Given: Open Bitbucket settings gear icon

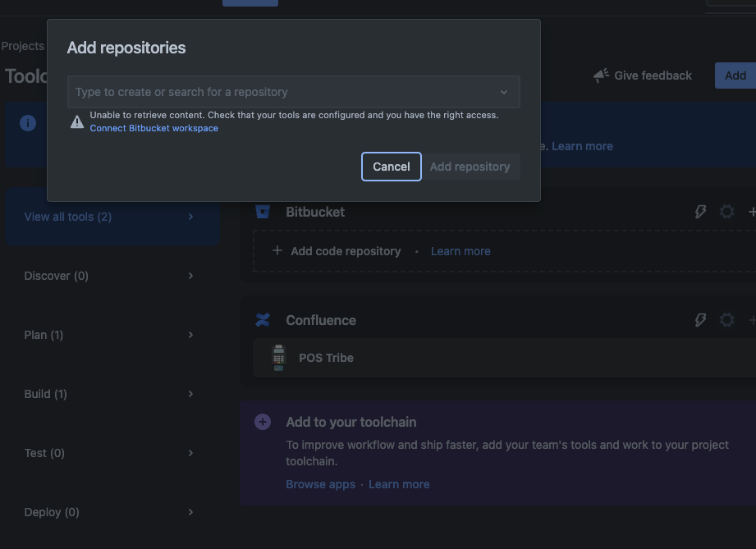Looking at the screenshot, I should pos(727,212).
